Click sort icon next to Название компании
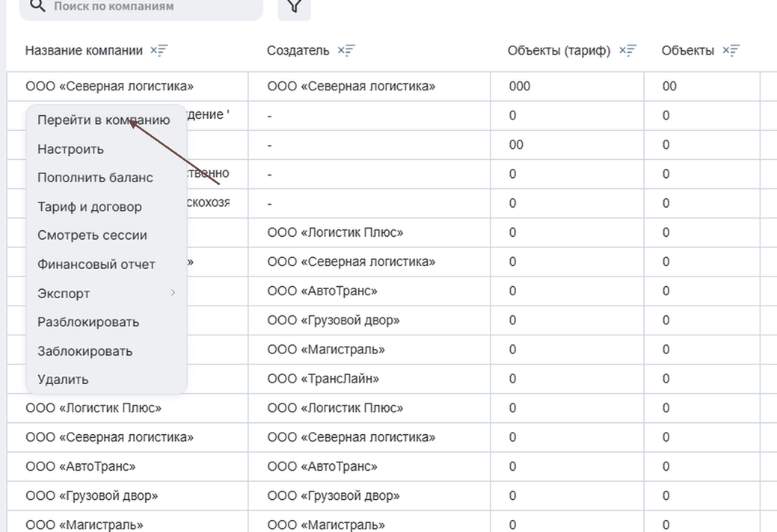Screen dimensions: 777x532 159,51
